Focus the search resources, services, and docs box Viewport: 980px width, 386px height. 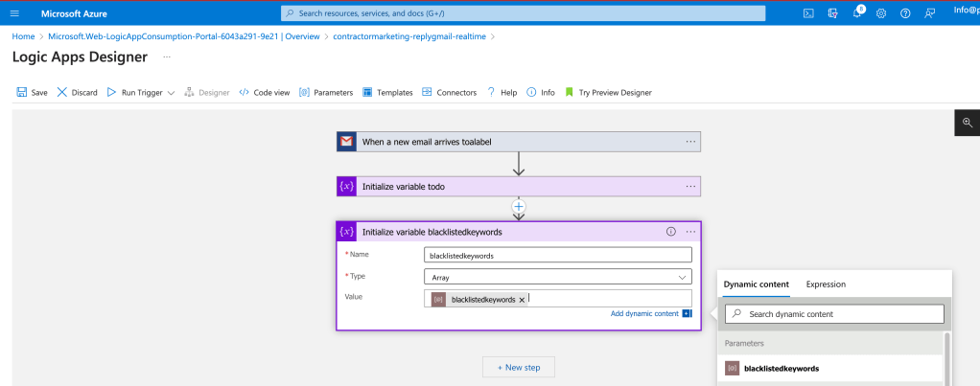click(524, 13)
